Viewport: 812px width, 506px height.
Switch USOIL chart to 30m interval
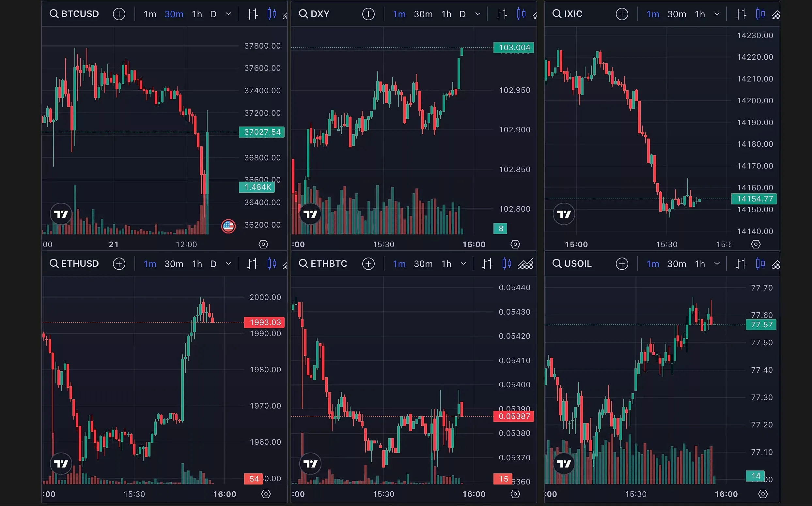[676, 263]
